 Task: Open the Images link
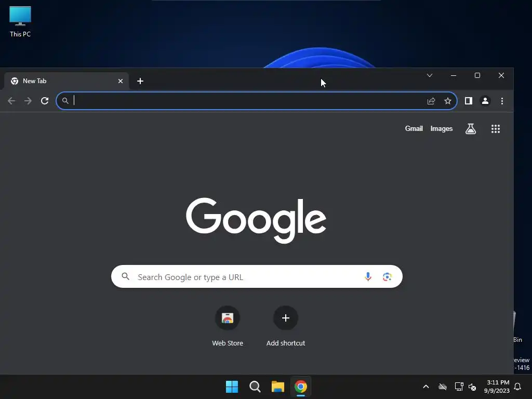point(442,129)
